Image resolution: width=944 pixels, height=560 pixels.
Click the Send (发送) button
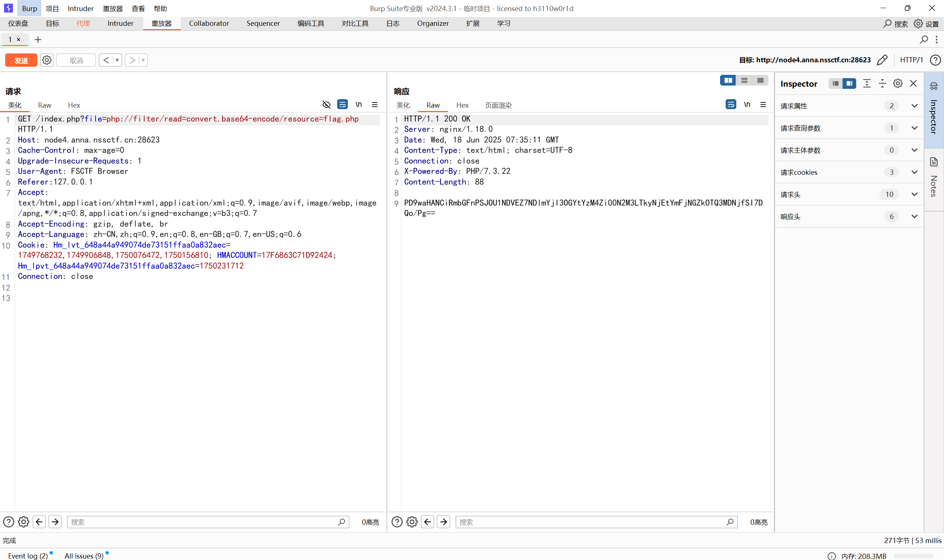pyautogui.click(x=21, y=60)
